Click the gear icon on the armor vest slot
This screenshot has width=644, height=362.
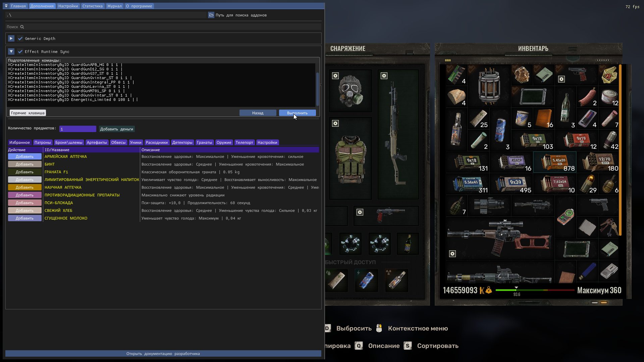pos(335,123)
